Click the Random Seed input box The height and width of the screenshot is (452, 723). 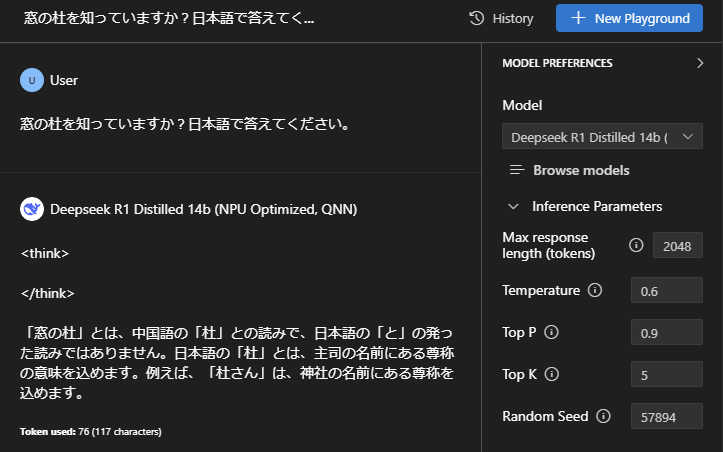666,416
